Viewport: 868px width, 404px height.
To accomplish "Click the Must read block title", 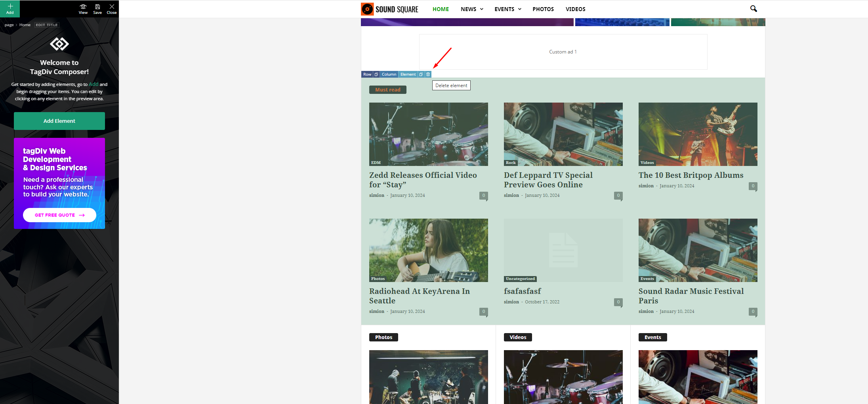I will click(388, 90).
